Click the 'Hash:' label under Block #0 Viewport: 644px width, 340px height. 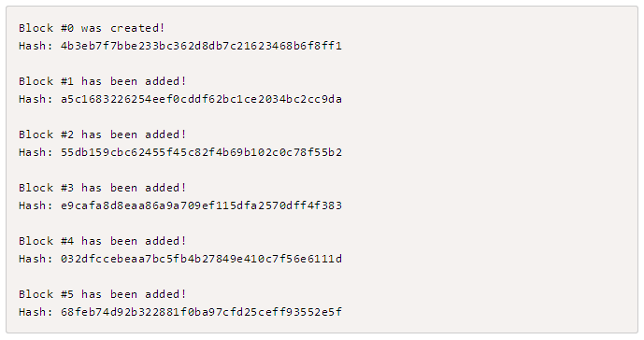coord(36,46)
